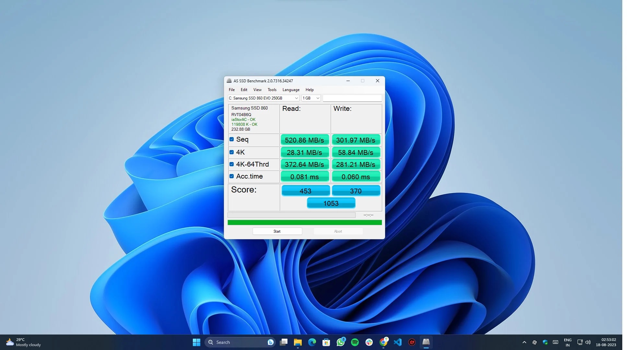Toggle the 4K-64Thrd checkbox

(232, 164)
